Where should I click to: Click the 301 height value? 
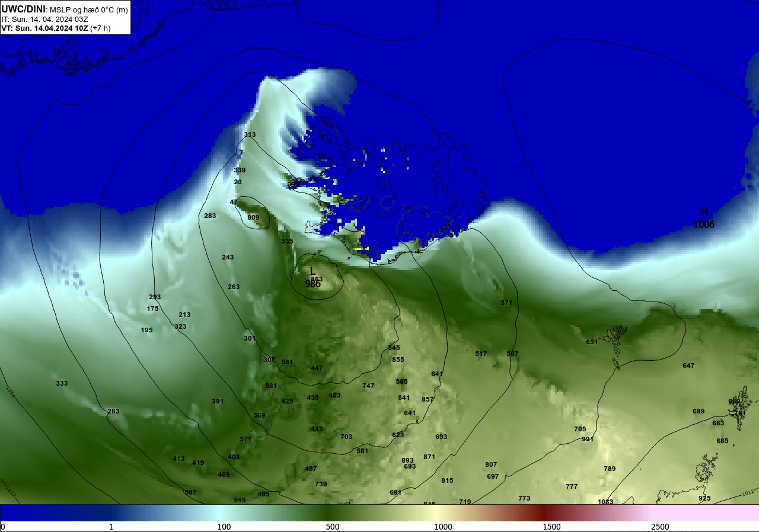coord(250,338)
